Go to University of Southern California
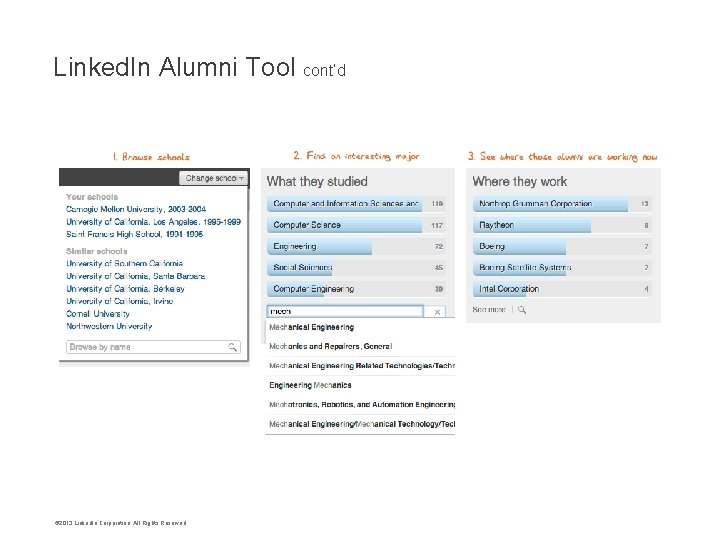 pyautogui.click(x=125, y=264)
